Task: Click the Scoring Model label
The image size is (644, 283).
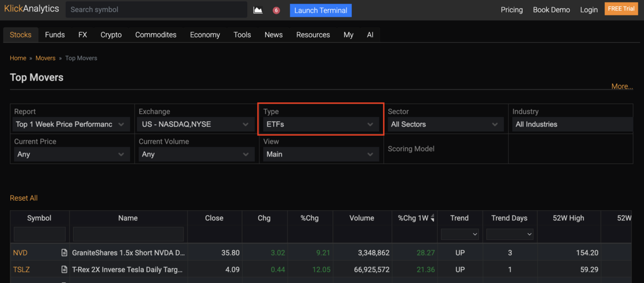Action: pyautogui.click(x=411, y=148)
